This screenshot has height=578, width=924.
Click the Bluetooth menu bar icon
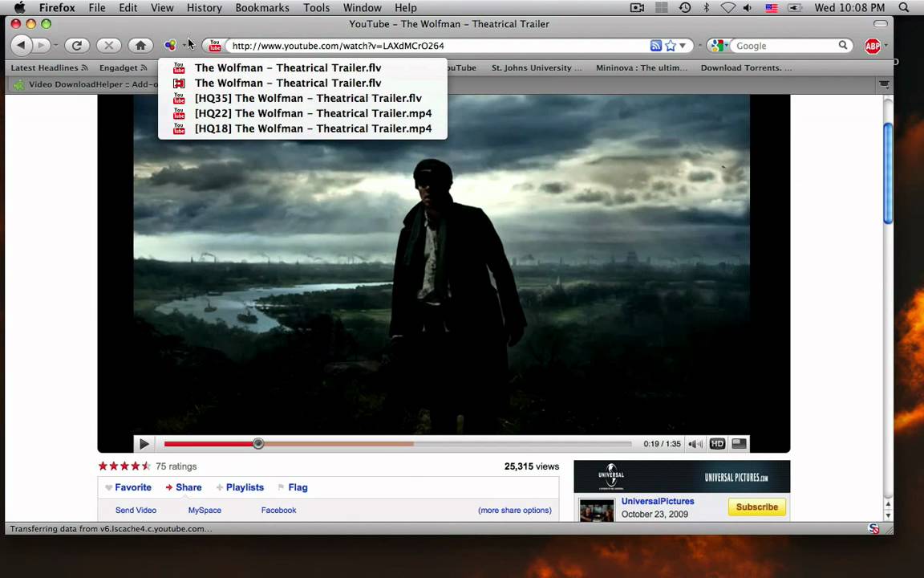pyautogui.click(x=706, y=8)
